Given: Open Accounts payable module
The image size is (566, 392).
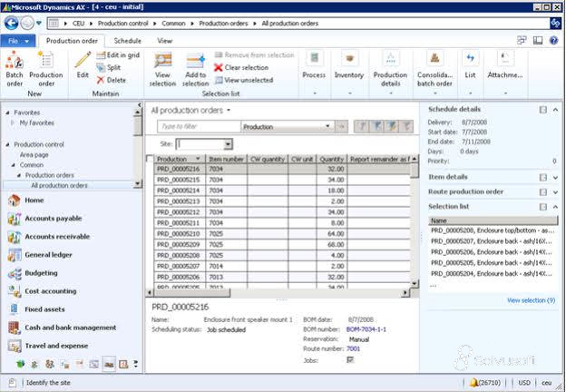Looking at the screenshot, I should click(x=44, y=219).
